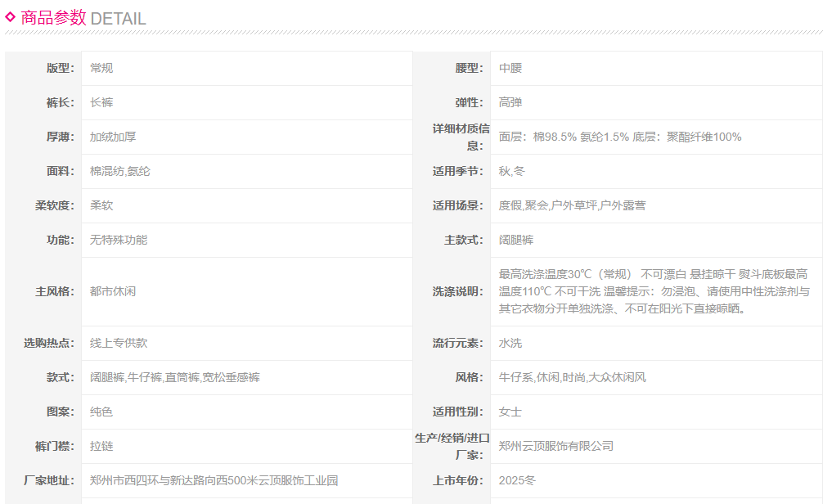Select the 流行元素 value 水洗

(510, 343)
